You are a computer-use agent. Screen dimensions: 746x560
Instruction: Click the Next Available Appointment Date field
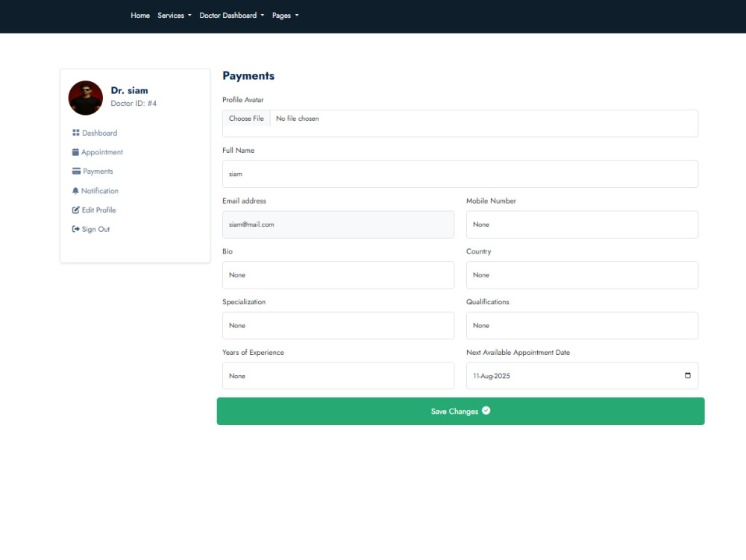pyautogui.click(x=583, y=376)
